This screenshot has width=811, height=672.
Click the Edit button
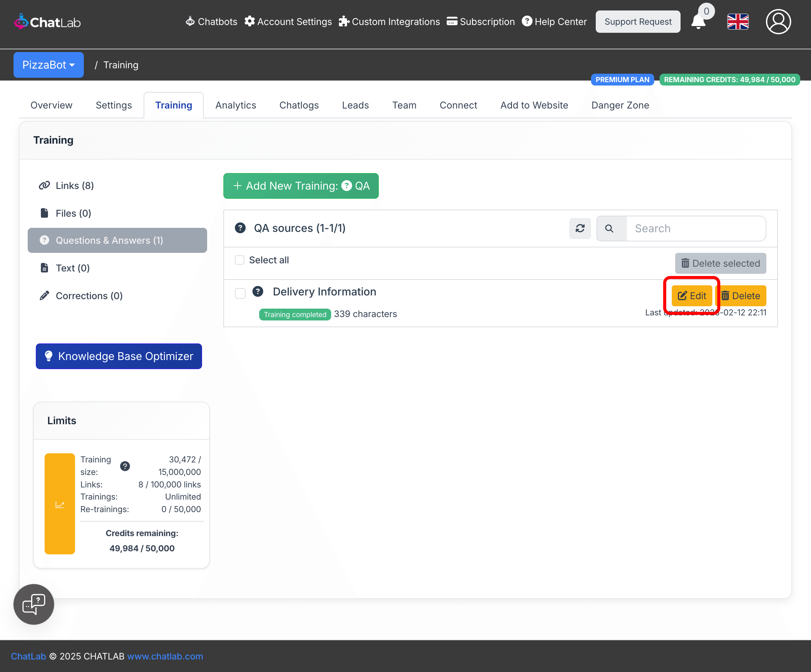(x=691, y=295)
